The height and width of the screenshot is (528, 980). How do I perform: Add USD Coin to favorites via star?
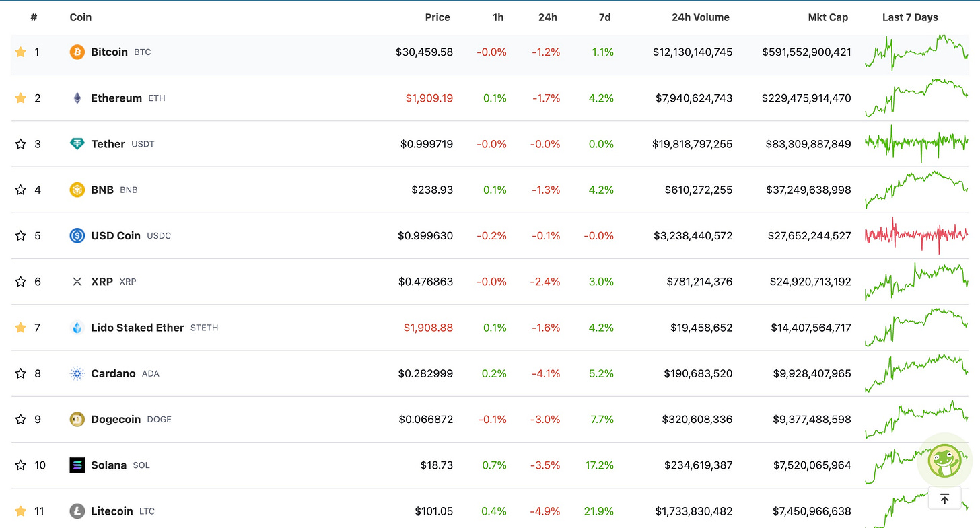click(x=21, y=235)
